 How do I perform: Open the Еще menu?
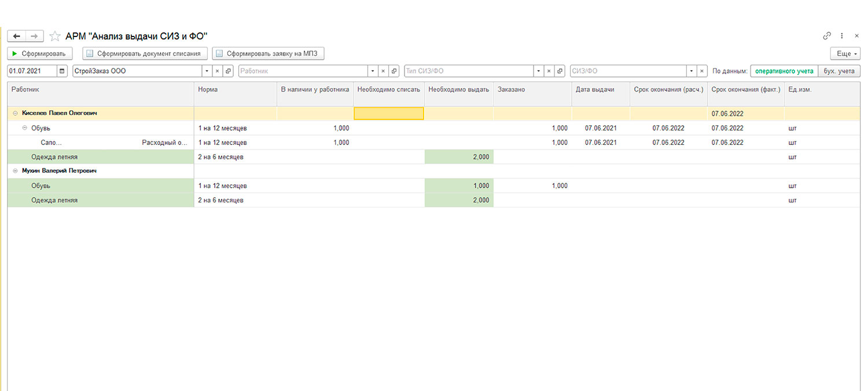[845, 54]
